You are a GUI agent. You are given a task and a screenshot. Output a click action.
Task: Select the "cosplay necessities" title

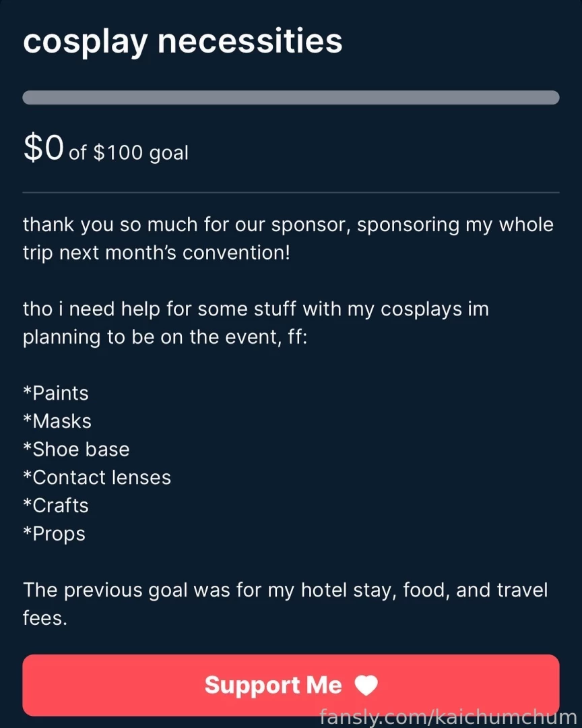click(183, 42)
